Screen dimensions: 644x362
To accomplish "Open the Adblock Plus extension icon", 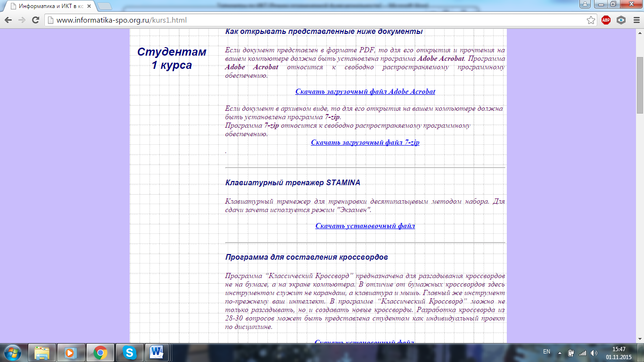I will [x=606, y=20].
